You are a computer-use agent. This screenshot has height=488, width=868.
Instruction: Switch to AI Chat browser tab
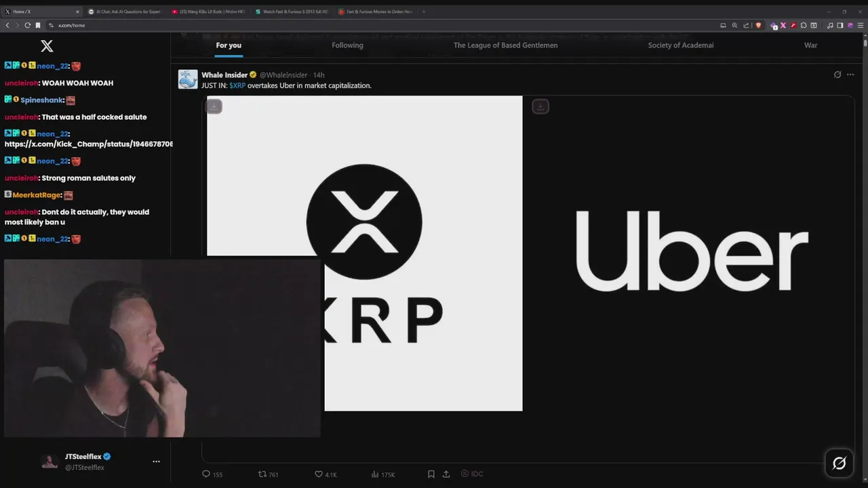point(125,12)
